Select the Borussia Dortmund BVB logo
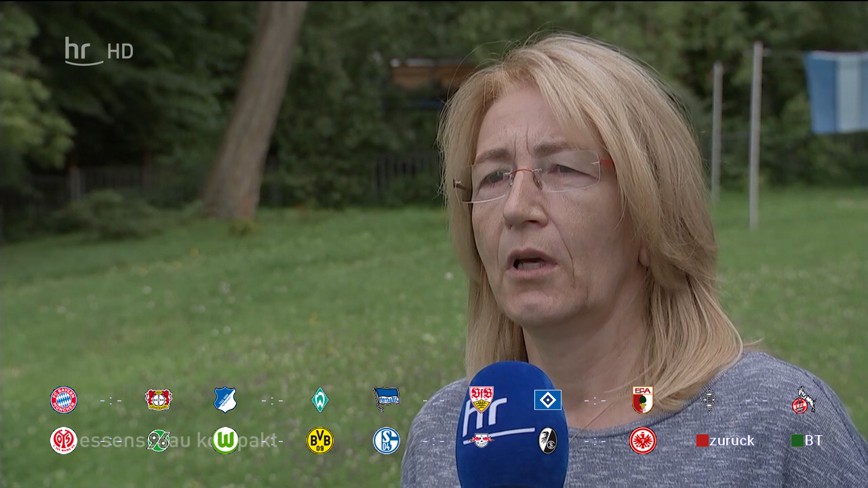The image size is (868, 488). (320, 441)
